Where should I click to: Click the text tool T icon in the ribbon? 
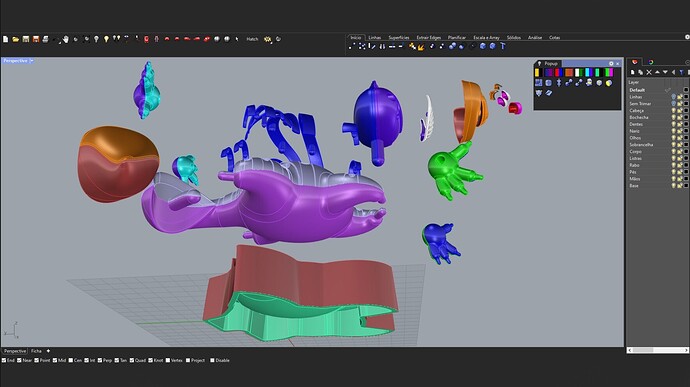pyautogui.click(x=503, y=46)
